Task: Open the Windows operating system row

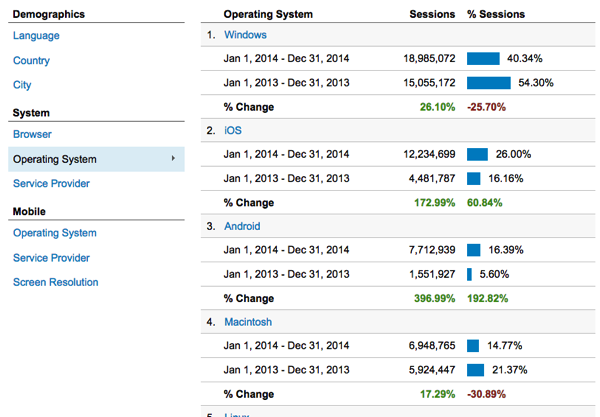Action: coord(245,35)
